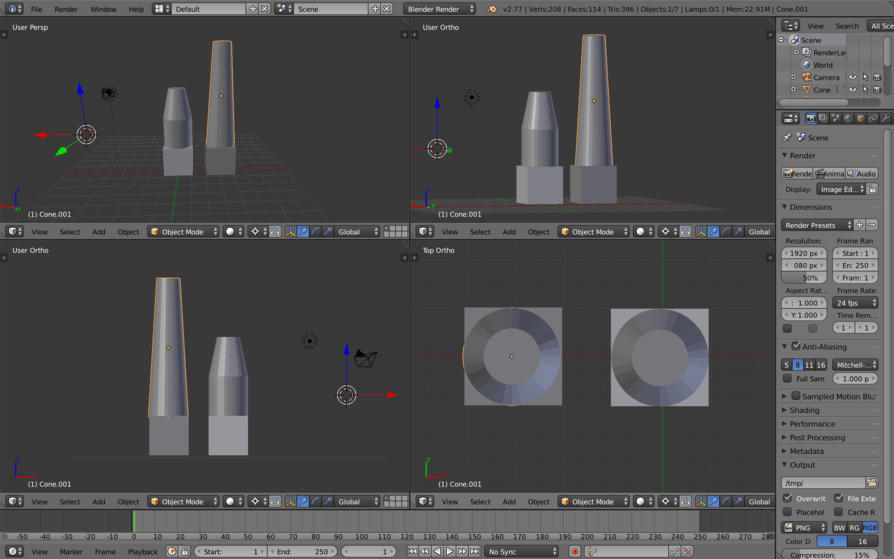Image resolution: width=894 pixels, height=559 pixels.
Task: Open the File menu
Action: coord(36,9)
